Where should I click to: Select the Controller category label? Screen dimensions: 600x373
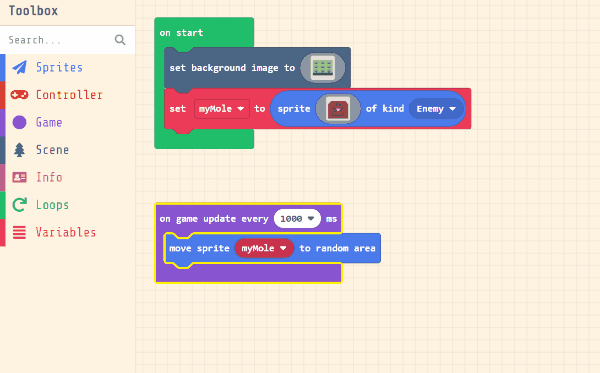(x=69, y=95)
